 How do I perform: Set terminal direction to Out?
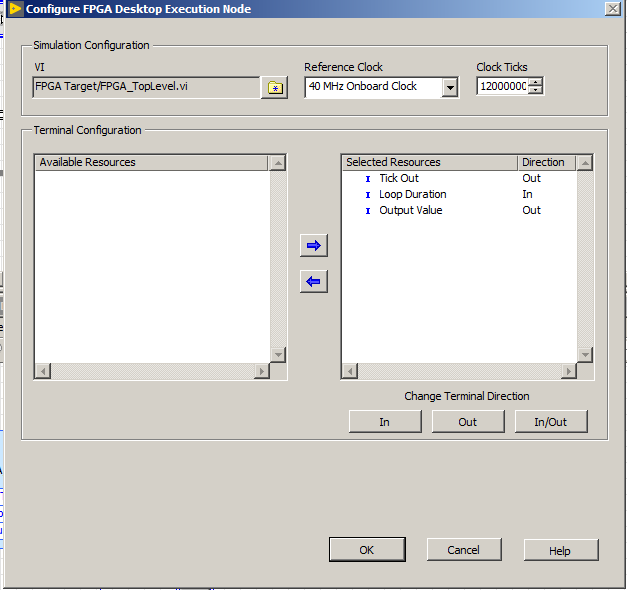point(467,422)
